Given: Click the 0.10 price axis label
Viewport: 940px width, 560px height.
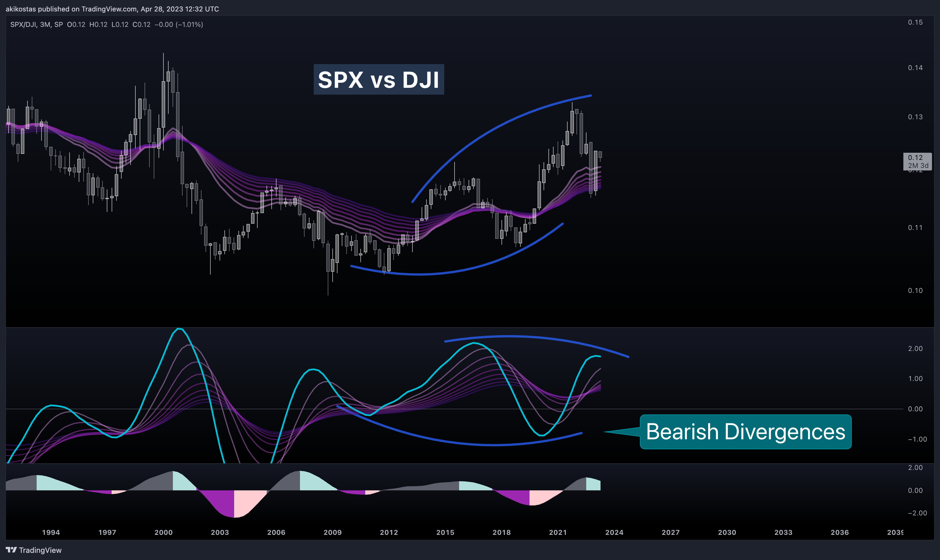Looking at the screenshot, I should tap(915, 290).
